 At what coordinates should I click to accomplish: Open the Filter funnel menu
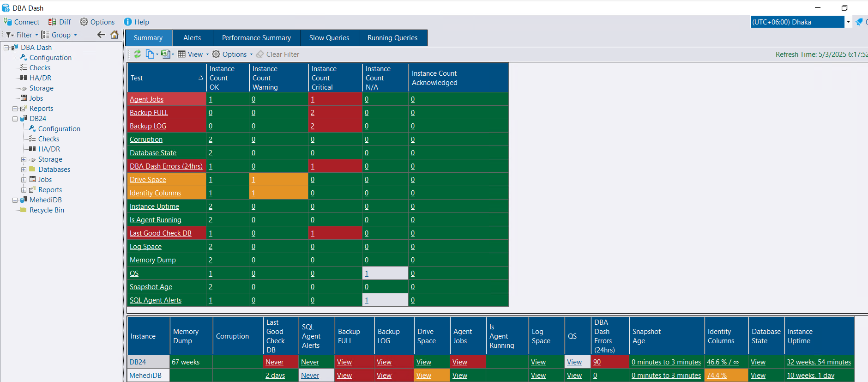tap(10, 35)
